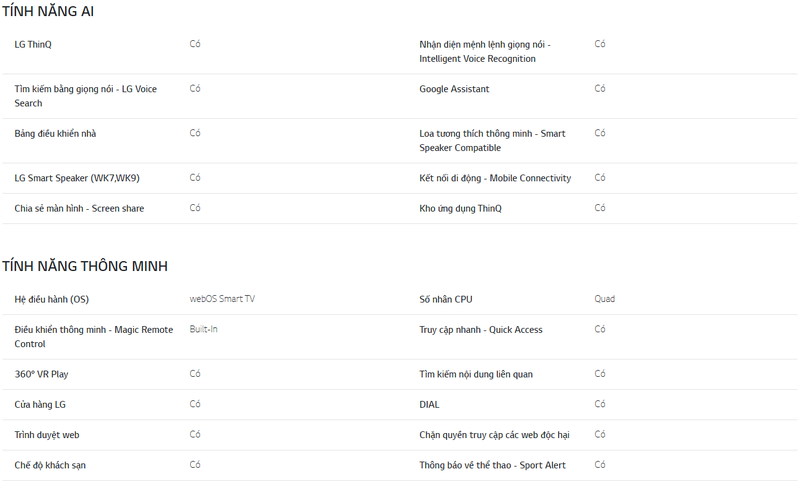The width and height of the screenshot is (800, 482).
Task: Select LG Smart Speaker (WK7,WK9) text
Action: [77, 179]
